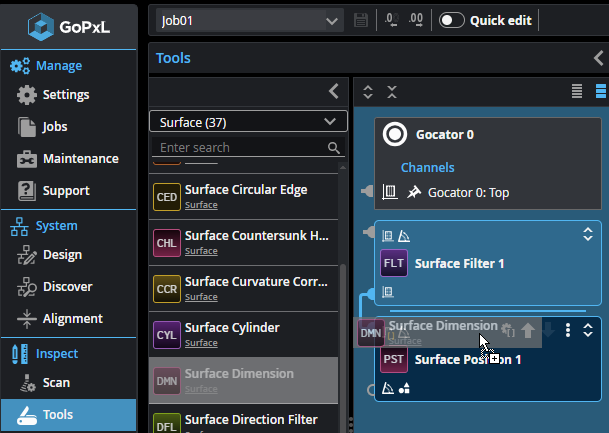Toggle the Quick edit switch

click(452, 20)
